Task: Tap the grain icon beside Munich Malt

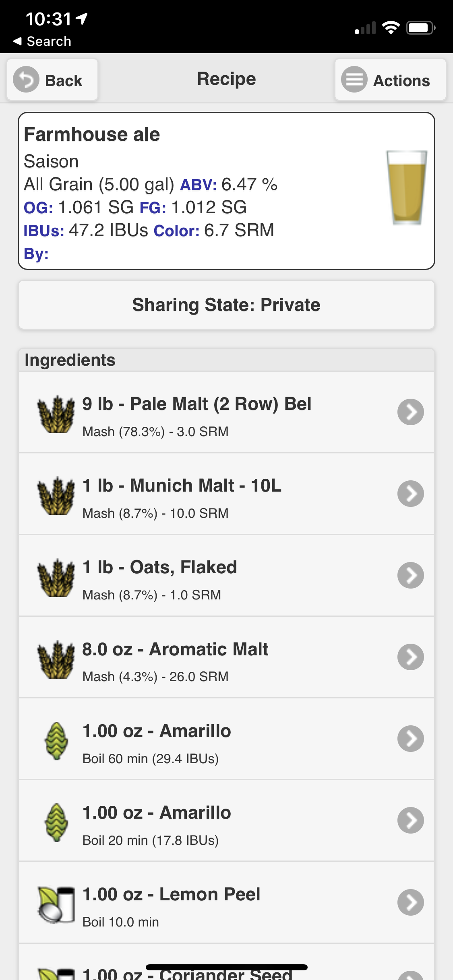Action: (56, 496)
